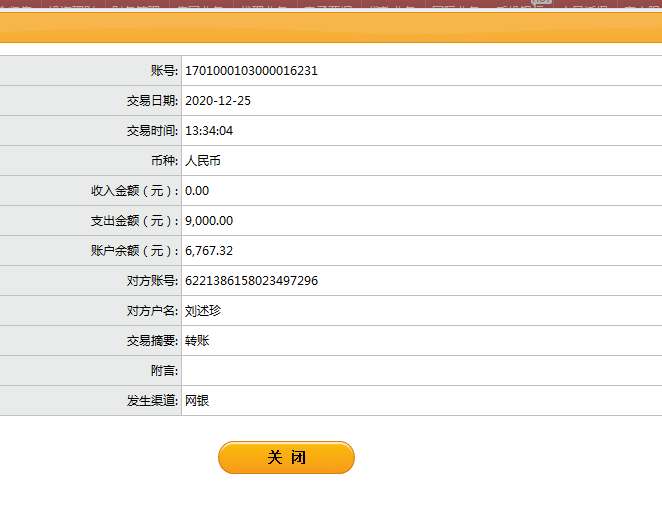This screenshot has width=662, height=510.
Task: Click the 账户余额（元） row label
Action: pos(134,251)
